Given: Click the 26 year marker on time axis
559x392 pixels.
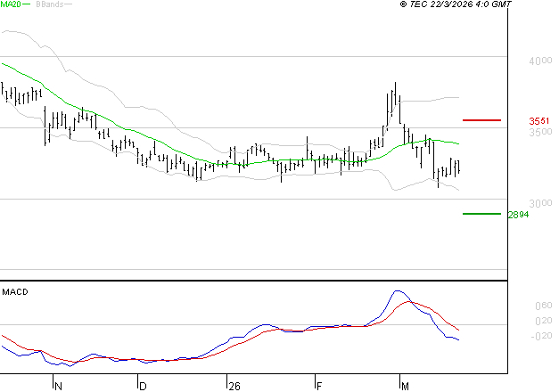Looking at the screenshot, I should pos(234,386).
